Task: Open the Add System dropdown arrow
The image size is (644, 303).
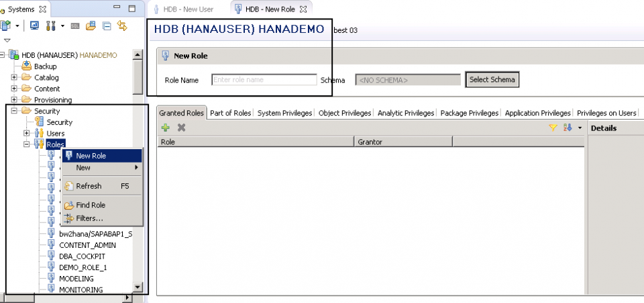Action: tap(17, 26)
